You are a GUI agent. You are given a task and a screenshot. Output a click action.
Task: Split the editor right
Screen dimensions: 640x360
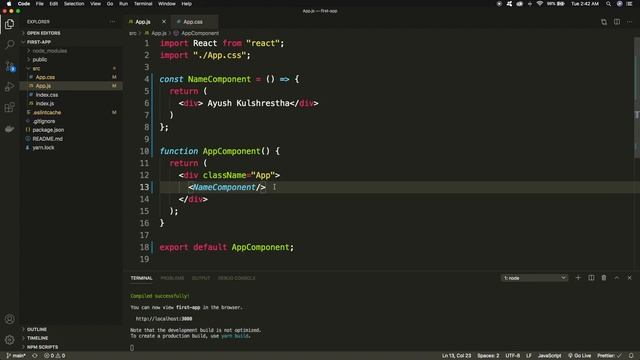coord(617,22)
